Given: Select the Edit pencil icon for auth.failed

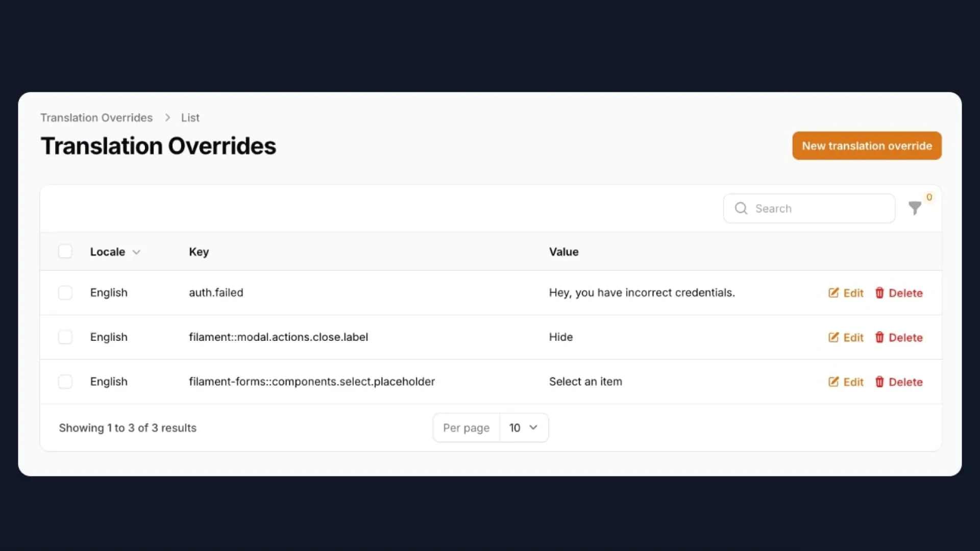Looking at the screenshot, I should pyautogui.click(x=834, y=292).
